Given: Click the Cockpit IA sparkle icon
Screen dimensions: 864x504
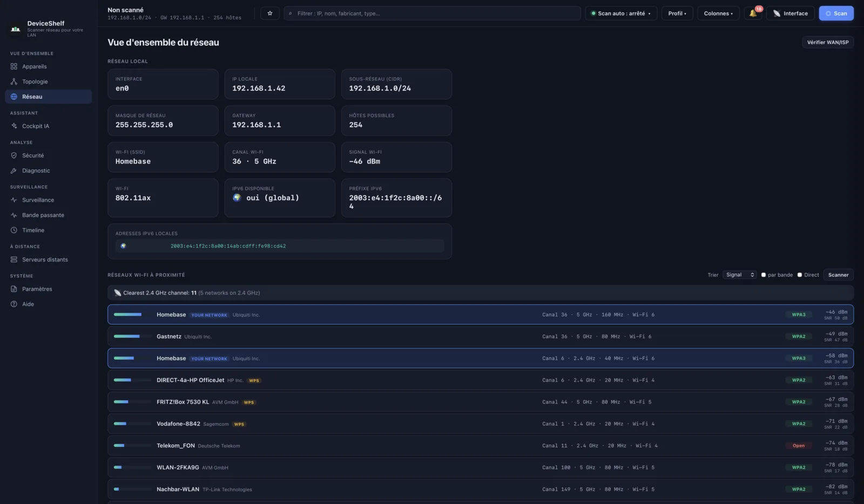Looking at the screenshot, I should click(14, 126).
